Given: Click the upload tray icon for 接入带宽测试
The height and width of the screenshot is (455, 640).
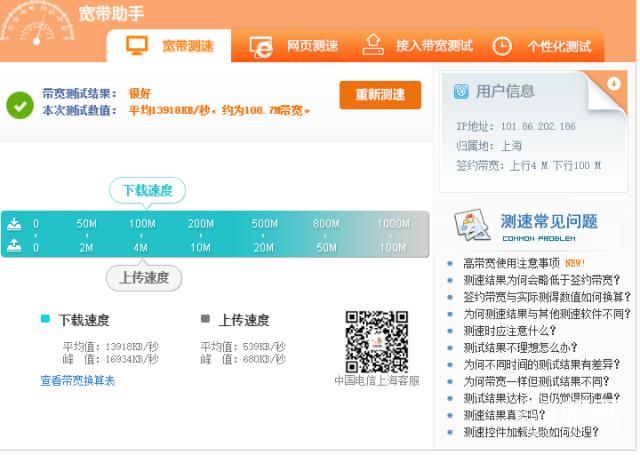Looking at the screenshot, I should click(x=373, y=44).
